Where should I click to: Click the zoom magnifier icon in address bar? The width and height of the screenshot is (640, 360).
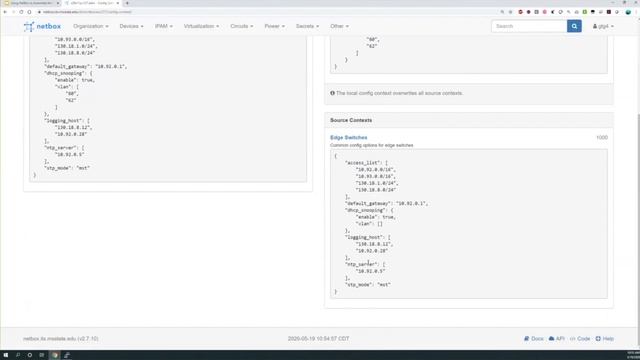point(502,12)
